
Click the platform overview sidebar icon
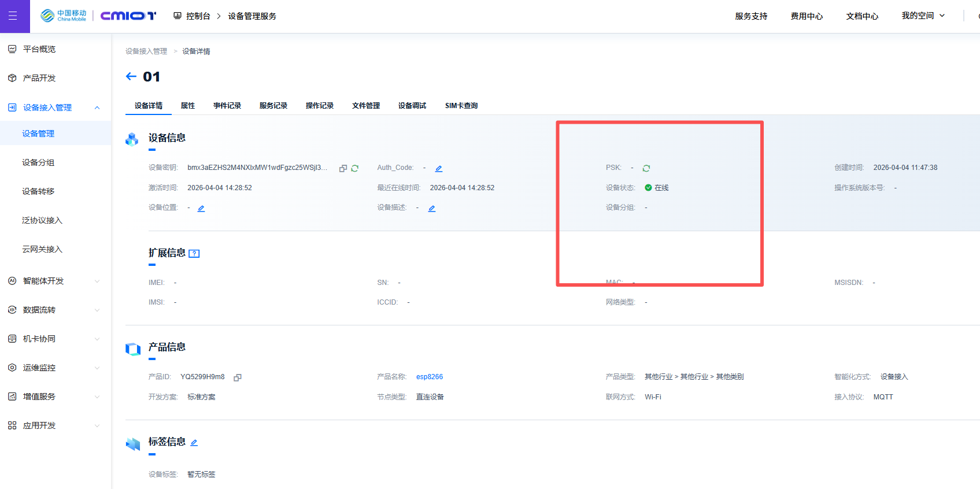click(x=12, y=49)
